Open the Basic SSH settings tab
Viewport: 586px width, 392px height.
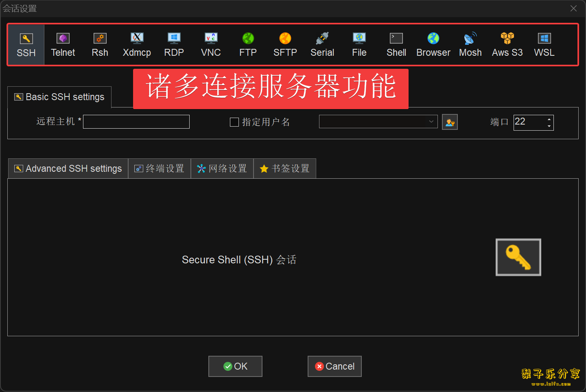tap(59, 97)
